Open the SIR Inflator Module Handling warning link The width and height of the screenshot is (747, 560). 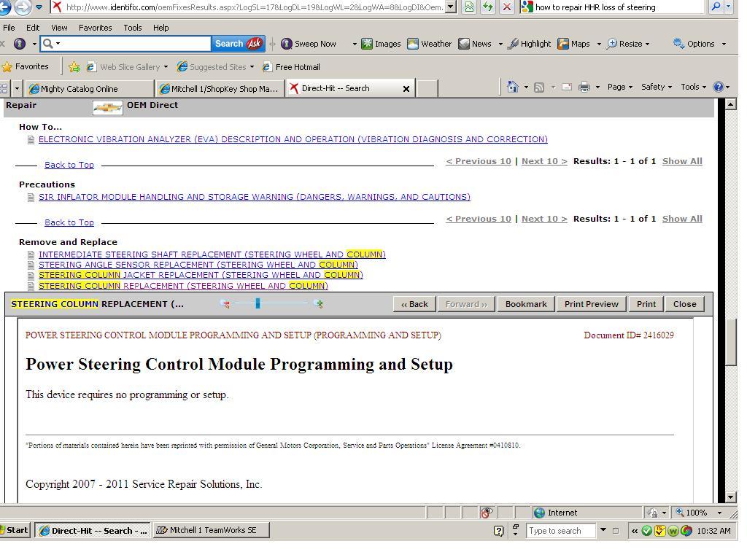(255, 197)
